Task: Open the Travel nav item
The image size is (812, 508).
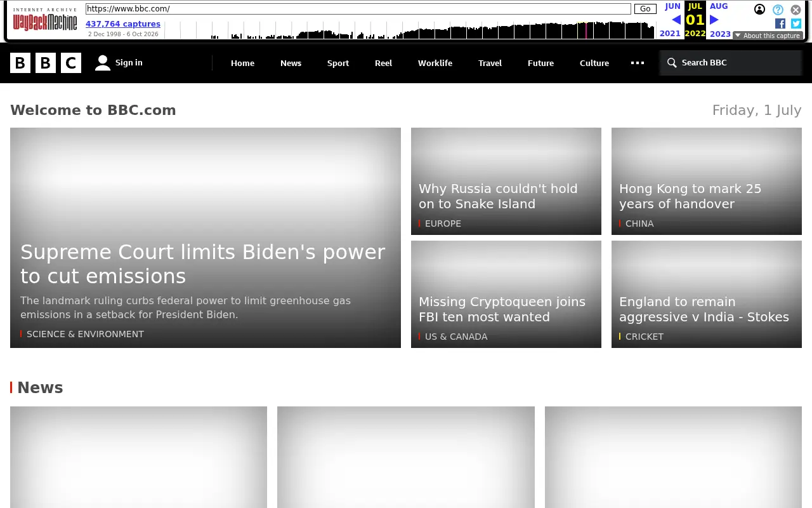Action: tap(490, 63)
